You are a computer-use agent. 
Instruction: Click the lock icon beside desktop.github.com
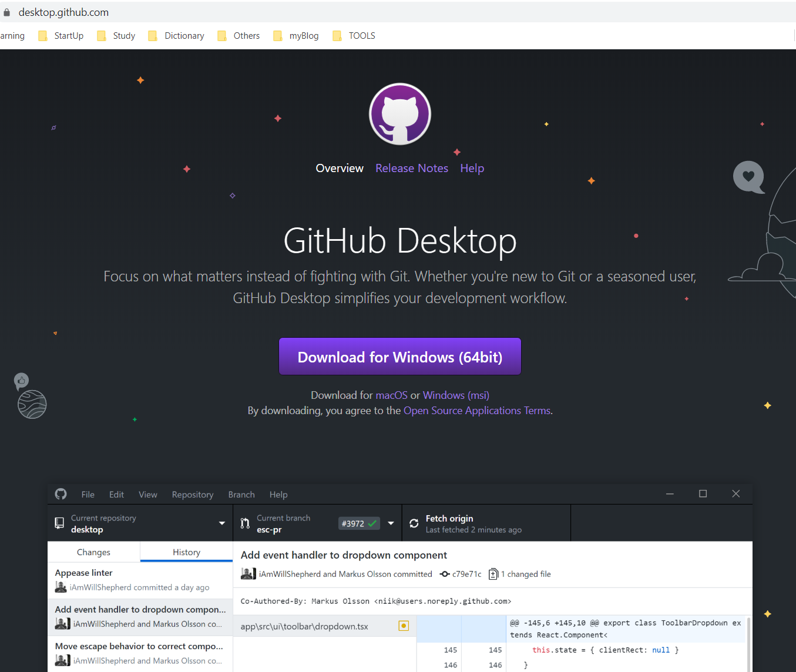coord(7,12)
